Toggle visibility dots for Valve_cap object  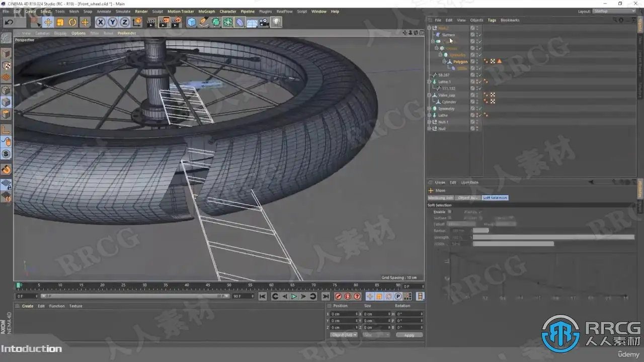coord(476,95)
